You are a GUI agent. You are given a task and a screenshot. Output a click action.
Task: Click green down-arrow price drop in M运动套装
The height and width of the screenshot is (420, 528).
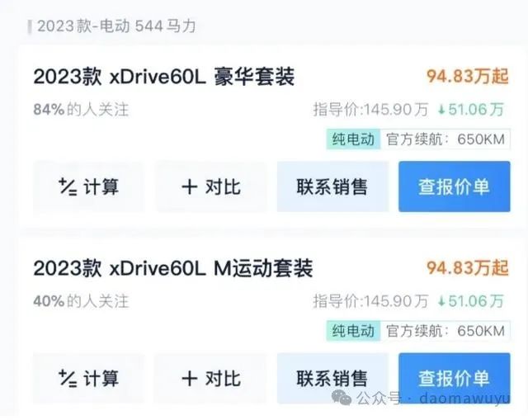pyautogui.click(x=470, y=301)
